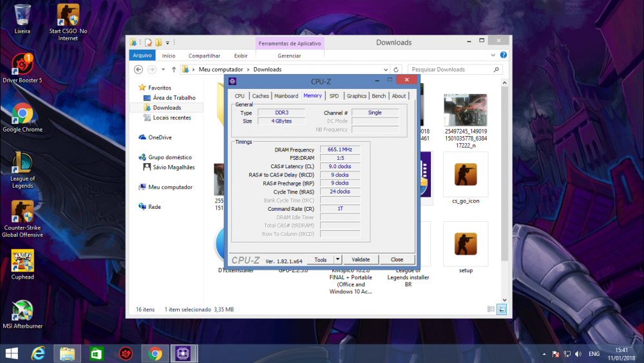Image resolution: width=644 pixels, height=363 pixels.
Task: Go up one folder with the up arrow
Action: [x=174, y=70]
